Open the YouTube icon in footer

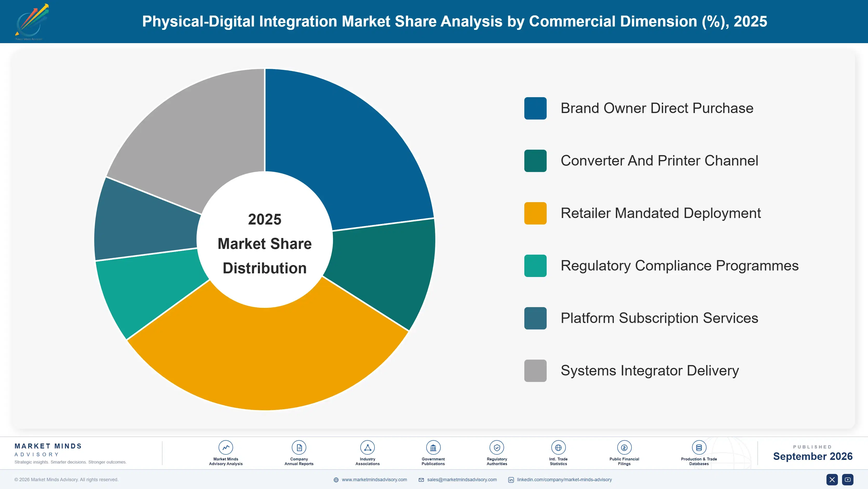pos(848,480)
